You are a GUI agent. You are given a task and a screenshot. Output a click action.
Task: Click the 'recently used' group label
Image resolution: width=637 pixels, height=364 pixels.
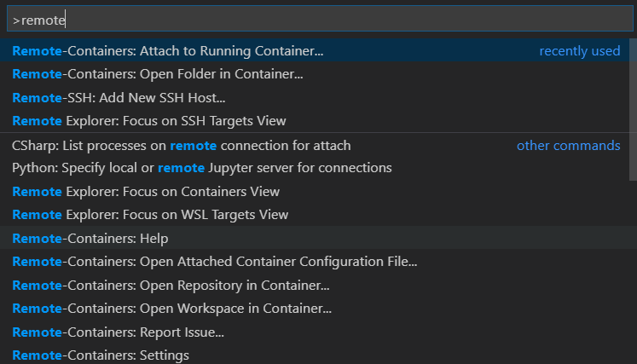579,51
